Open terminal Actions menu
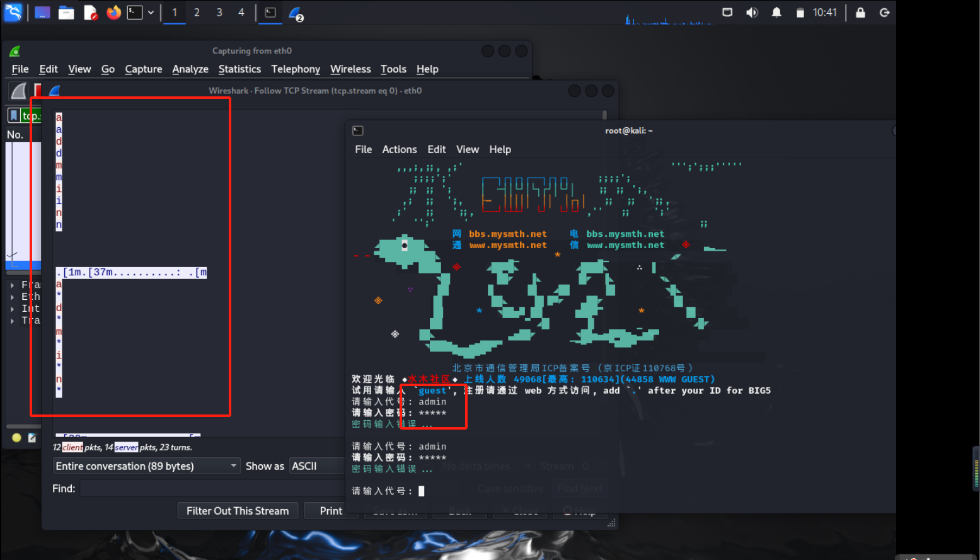This screenshot has height=560, width=980. coord(400,149)
